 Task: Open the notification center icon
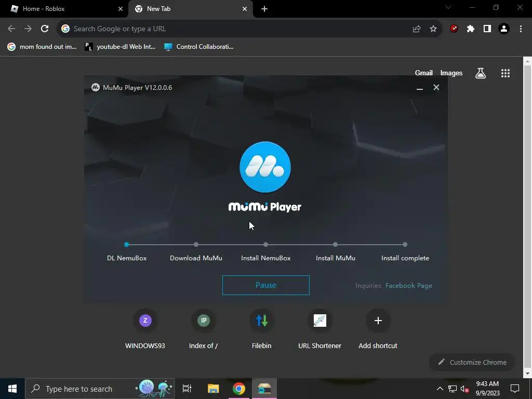(515, 389)
